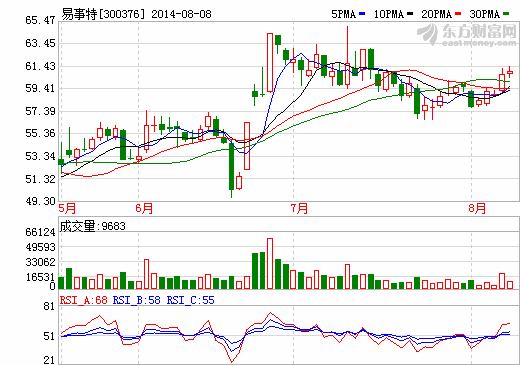Click the 63.45 price axis label
The image size is (520, 365).
(x=40, y=43)
